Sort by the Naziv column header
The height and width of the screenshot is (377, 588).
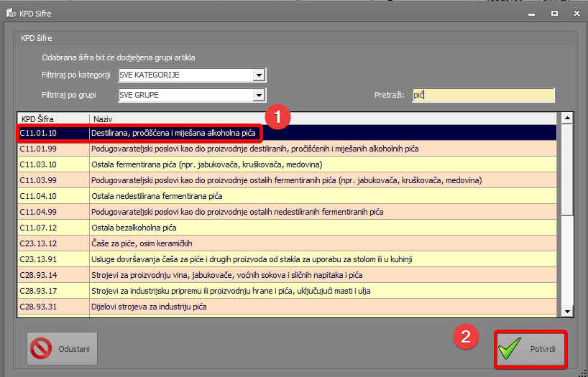click(x=323, y=118)
